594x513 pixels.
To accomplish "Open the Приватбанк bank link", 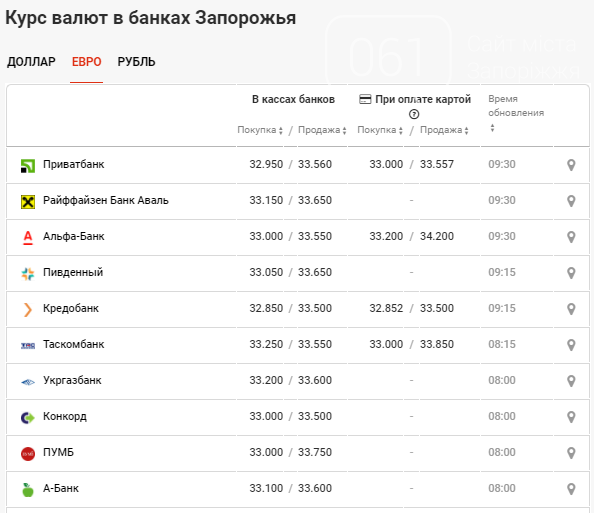I will 73,164.
